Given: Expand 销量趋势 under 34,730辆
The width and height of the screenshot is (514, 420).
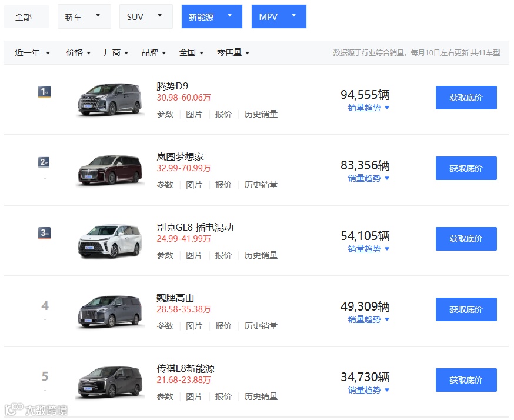Looking at the screenshot, I should tap(369, 389).
